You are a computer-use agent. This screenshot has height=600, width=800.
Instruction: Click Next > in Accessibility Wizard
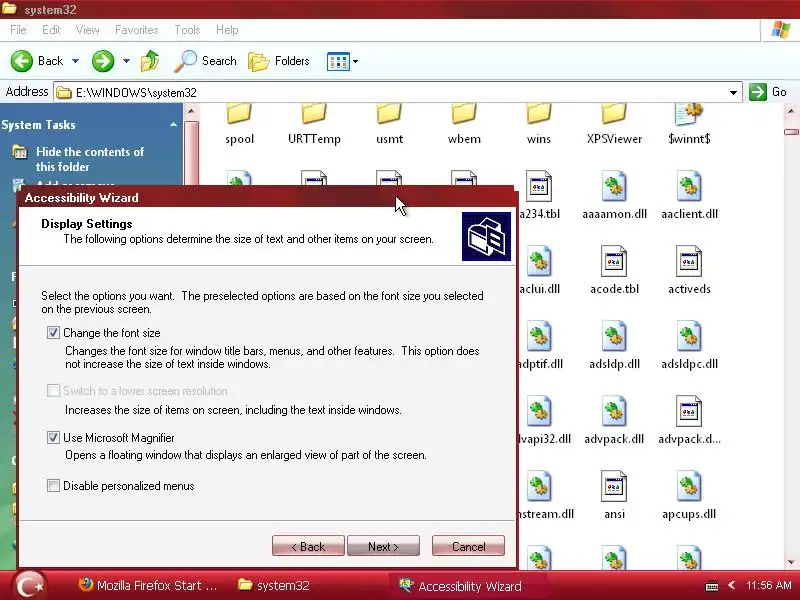[383, 546]
